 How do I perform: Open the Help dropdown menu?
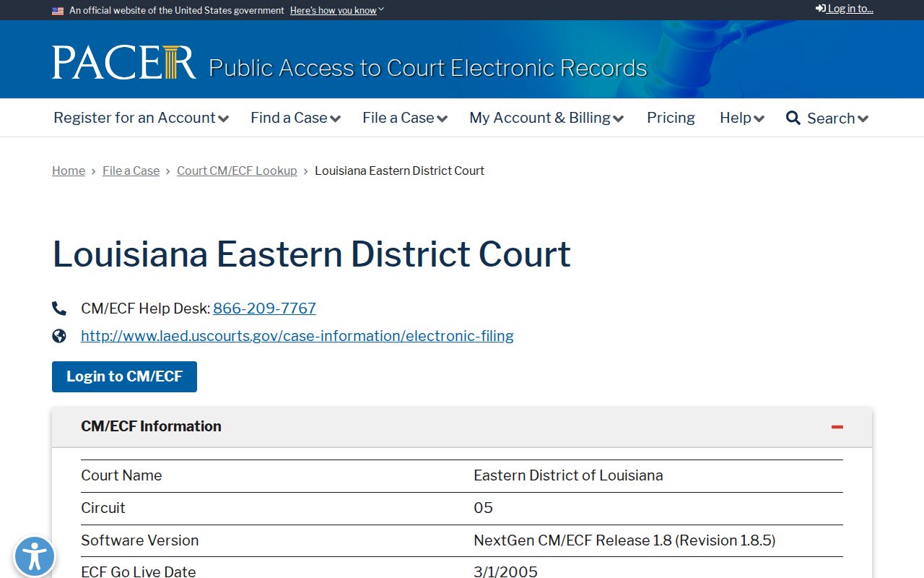tap(742, 118)
